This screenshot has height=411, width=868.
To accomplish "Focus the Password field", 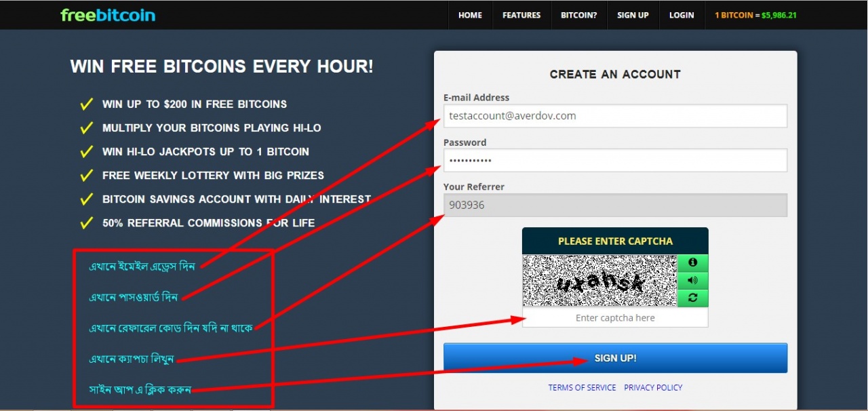I will pos(615,161).
